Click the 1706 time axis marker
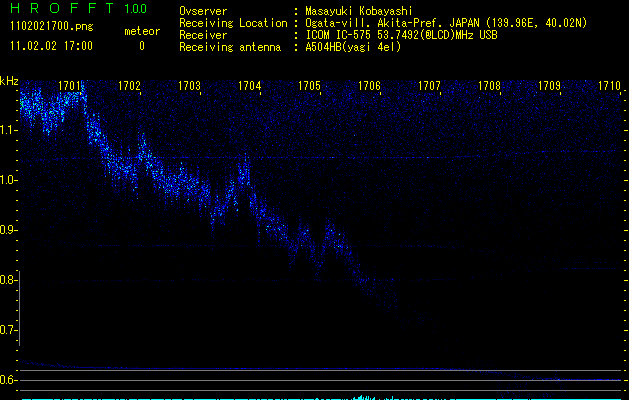Screen dimensions: 629x400 click(x=369, y=86)
